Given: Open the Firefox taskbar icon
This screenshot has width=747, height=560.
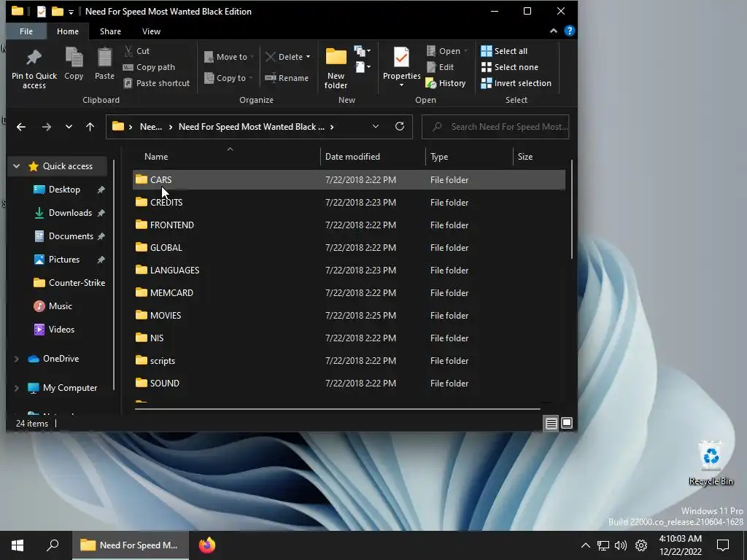Looking at the screenshot, I should [x=206, y=545].
